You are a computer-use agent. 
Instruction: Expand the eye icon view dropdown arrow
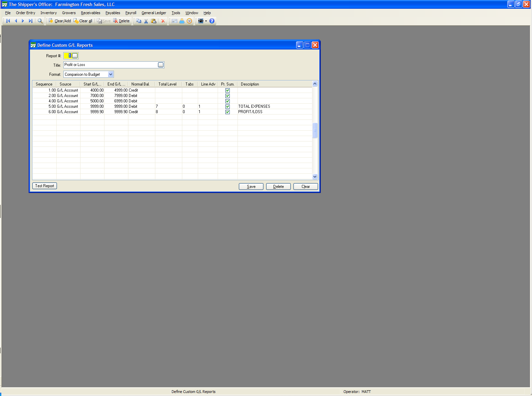click(206, 21)
